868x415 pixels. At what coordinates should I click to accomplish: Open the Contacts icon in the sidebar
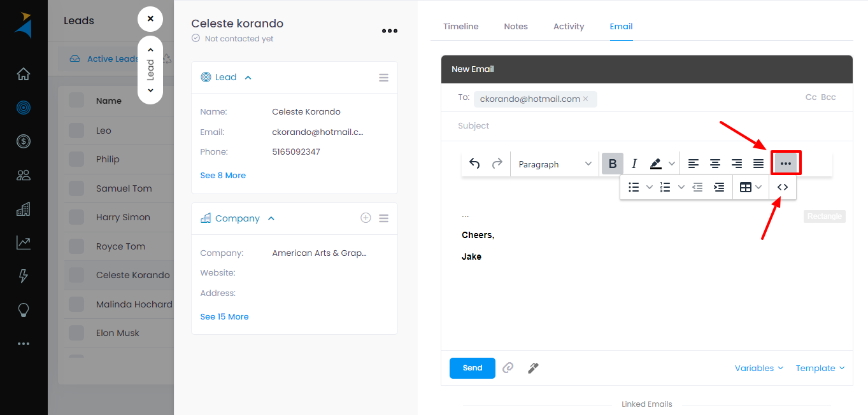coord(24,175)
